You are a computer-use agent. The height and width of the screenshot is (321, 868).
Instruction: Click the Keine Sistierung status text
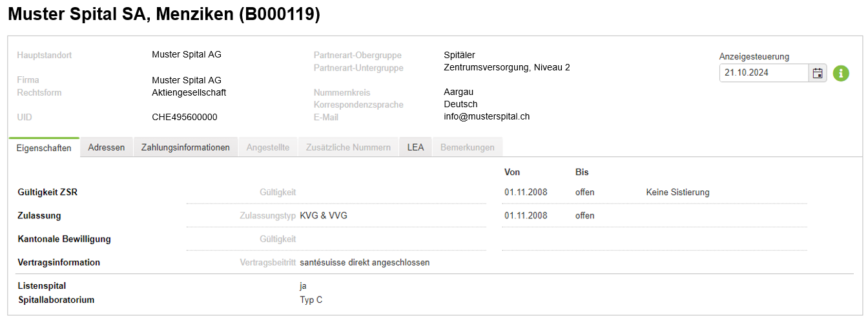677,192
